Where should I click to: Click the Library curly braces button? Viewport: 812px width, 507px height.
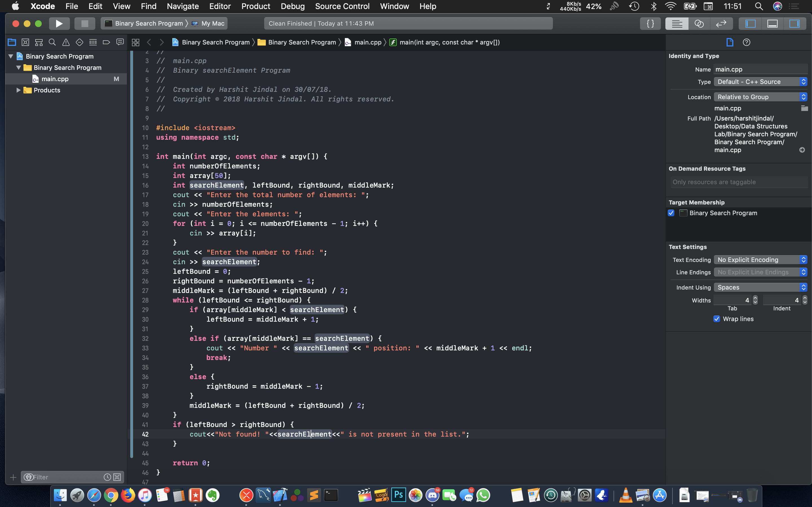(x=650, y=23)
